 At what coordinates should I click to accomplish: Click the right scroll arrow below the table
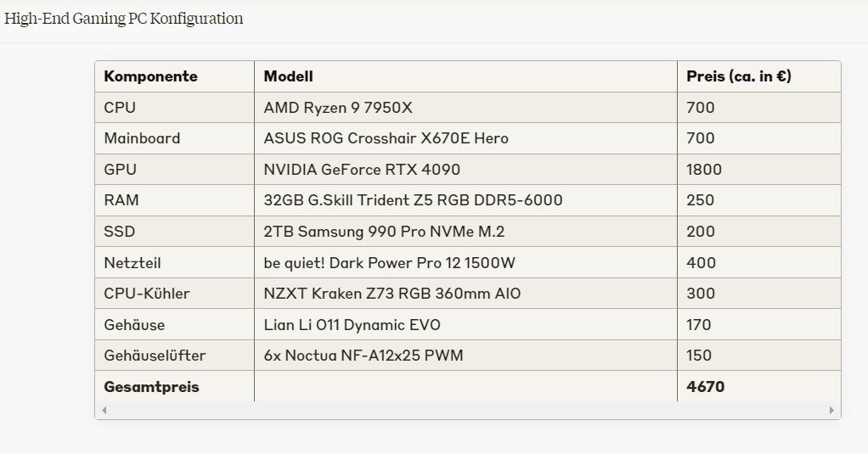(x=831, y=411)
